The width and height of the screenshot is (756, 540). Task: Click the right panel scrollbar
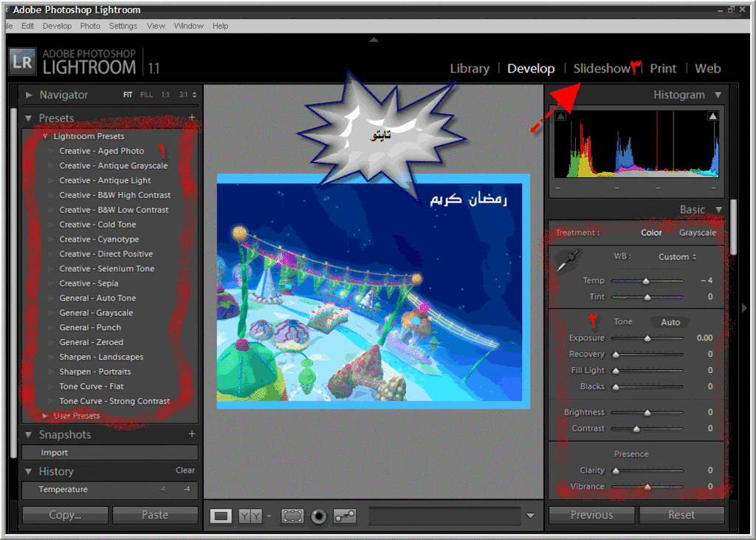pyautogui.click(x=733, y=227)
